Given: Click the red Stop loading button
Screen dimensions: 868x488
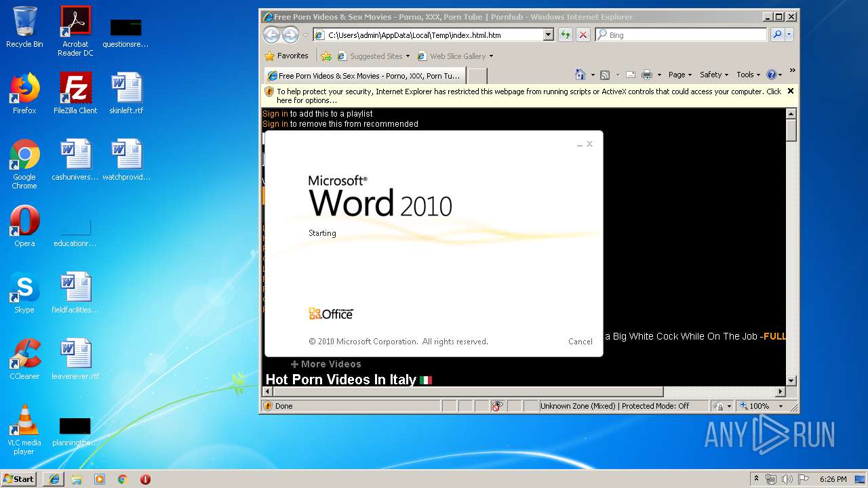Looking at the screenshot, I should pyautogui.click(x=583, y=35).
